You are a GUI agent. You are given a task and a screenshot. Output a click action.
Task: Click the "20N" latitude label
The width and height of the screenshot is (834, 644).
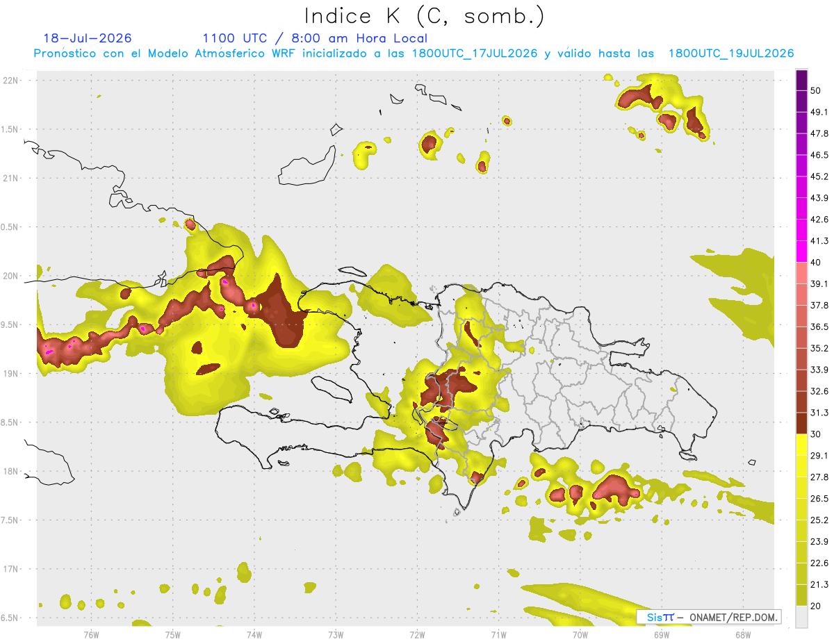(x=12, y=276)
